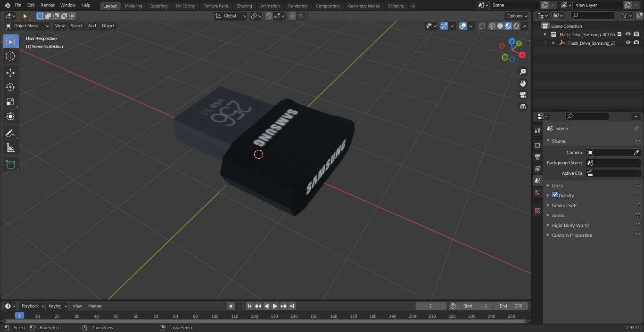The height and width of the screenshot is (332, 644).
Task: Disable rendering for Flash_Drive_Samsung_25 object
Action: click(x=636, y=42)
